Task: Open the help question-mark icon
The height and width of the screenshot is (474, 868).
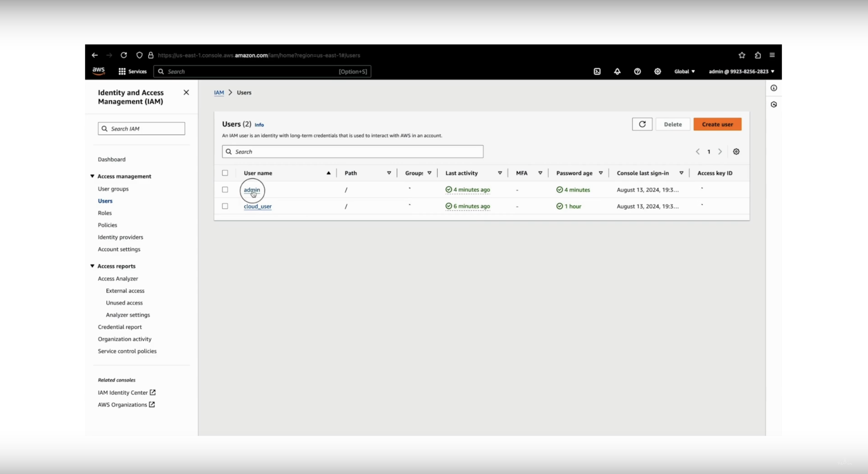Action: [637, 71]
